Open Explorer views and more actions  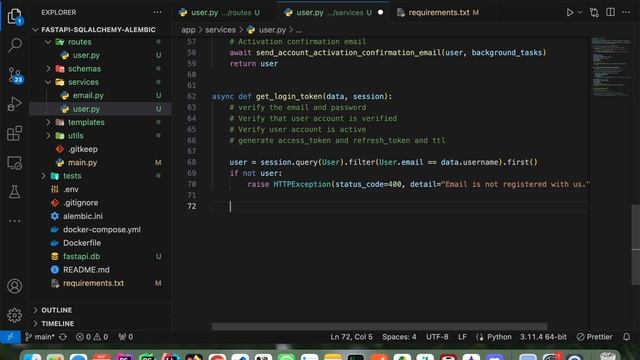click(x=158, y=12)
